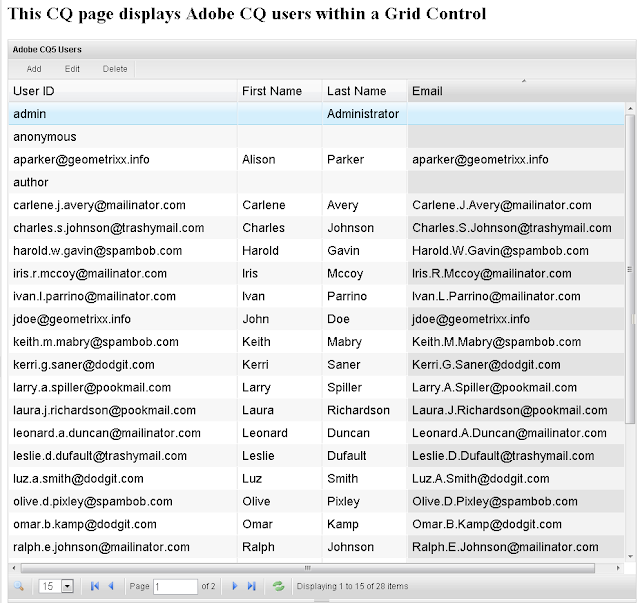Click the magnifier search icon in paging bar
This screenshot has width=640, height=603.
pos(18,586)
